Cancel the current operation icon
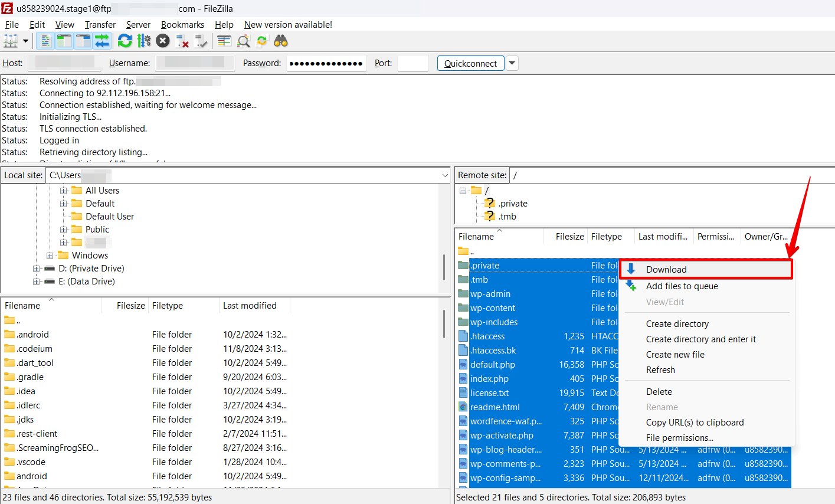Viewport: 835px width, 504px height. [163, 41]
